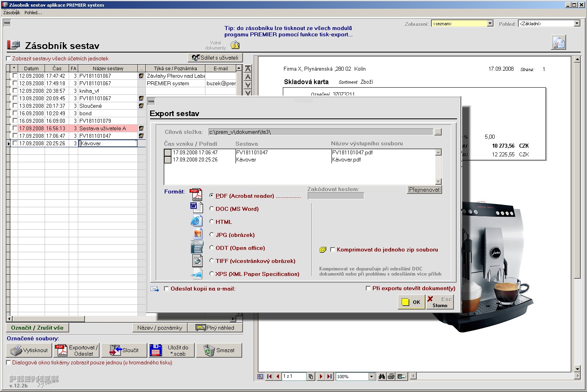Click the browse button for target folder

coord(438,132)
